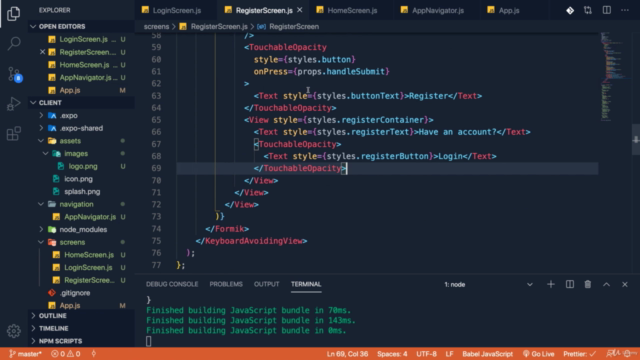Click the master branch status item
This screenshot has width=640, height=360.
pyautogui.click(x=25, y=354)
